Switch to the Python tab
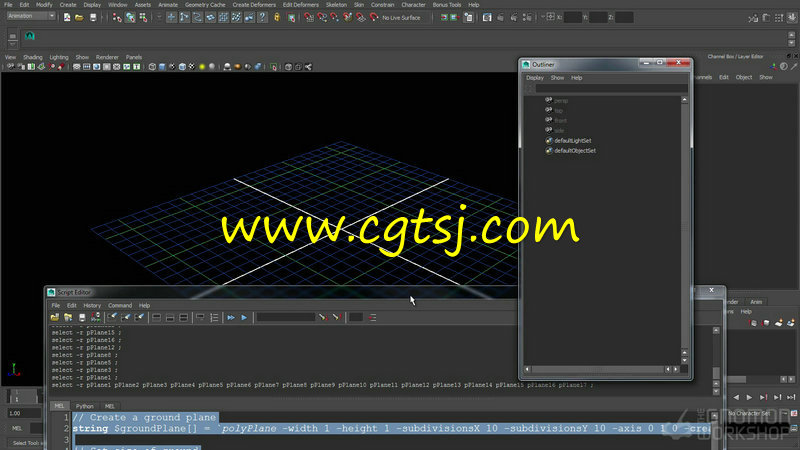 click(x=85, y=406)
